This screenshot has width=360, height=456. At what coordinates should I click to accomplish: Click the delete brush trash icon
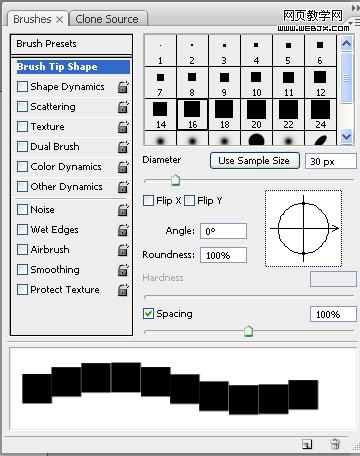pyautogui.click(x=335, y=444)
